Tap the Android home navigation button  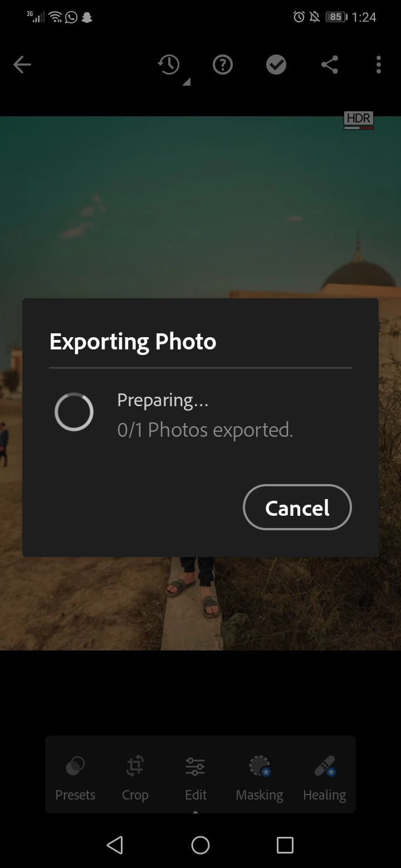point(200,845)
